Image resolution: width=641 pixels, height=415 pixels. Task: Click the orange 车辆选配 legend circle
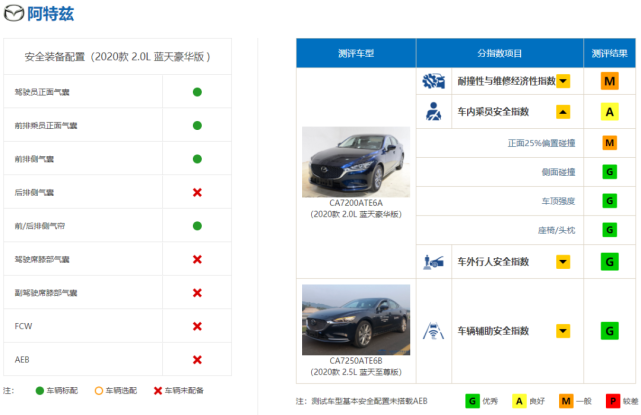coord(99,391)
